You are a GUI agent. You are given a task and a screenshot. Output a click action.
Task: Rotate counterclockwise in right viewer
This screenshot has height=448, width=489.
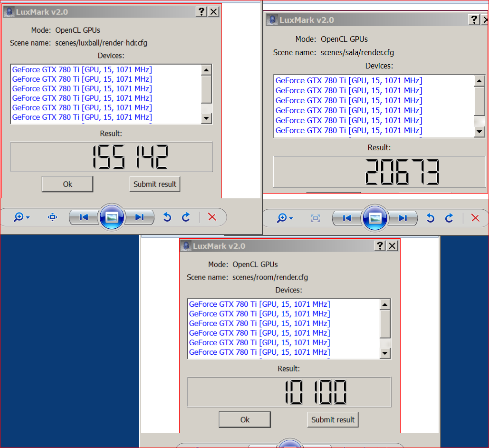click(x=431, y=218)
